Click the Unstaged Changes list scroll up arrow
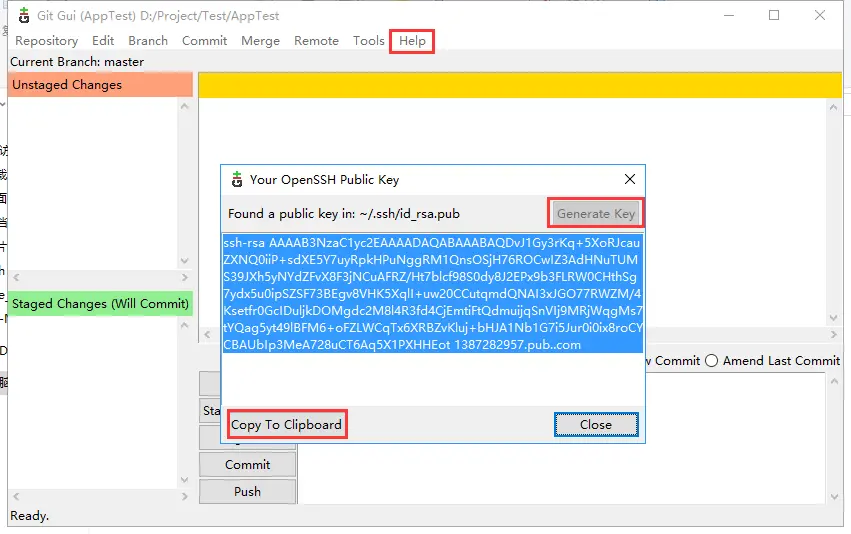This screenshot has width=851, height=534. point(185,106)
